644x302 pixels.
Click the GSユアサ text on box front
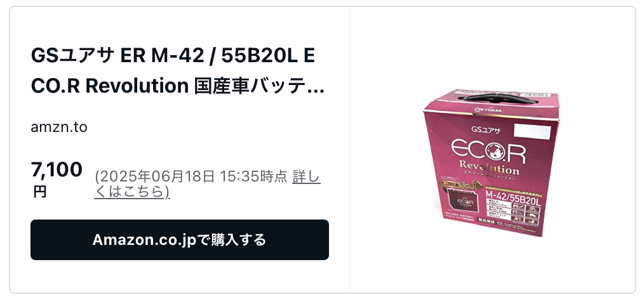click(x=485, y=130)
